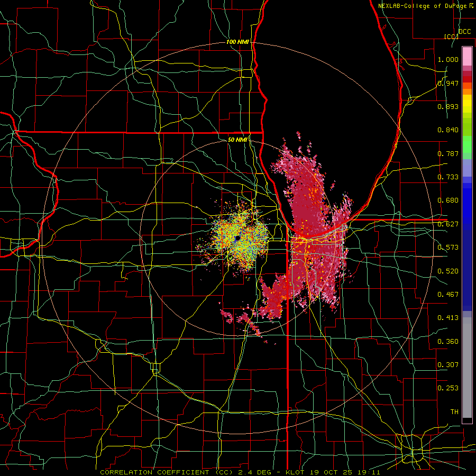This screenshot has height=476, width=476.
Task: Click the CORRELATION COEFFICIENT (CC) caption text
Action: point(167,472)
